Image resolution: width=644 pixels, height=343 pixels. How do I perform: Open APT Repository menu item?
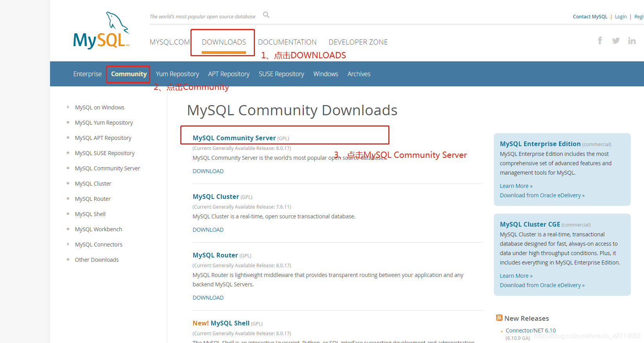(229, 74)
